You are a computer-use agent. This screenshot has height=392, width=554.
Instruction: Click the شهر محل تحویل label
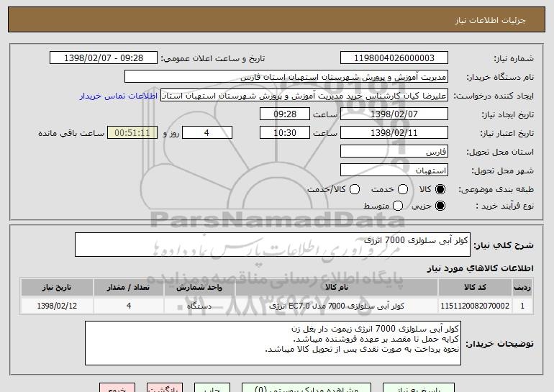tap(503, 170)
